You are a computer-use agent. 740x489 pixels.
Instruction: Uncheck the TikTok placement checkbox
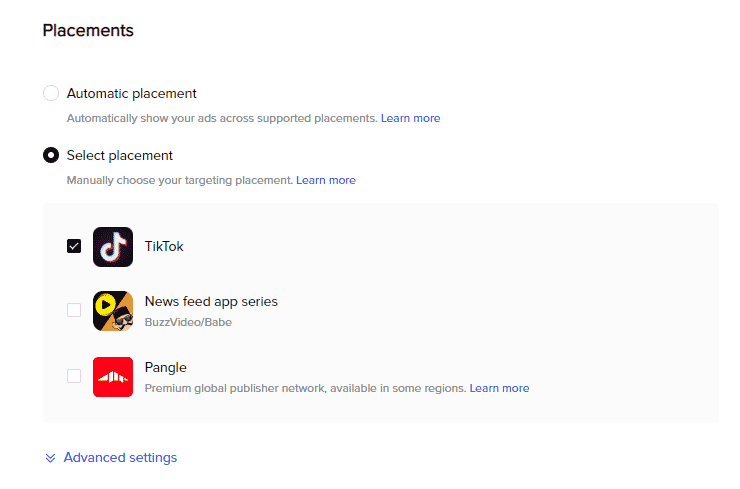point(74,246)
